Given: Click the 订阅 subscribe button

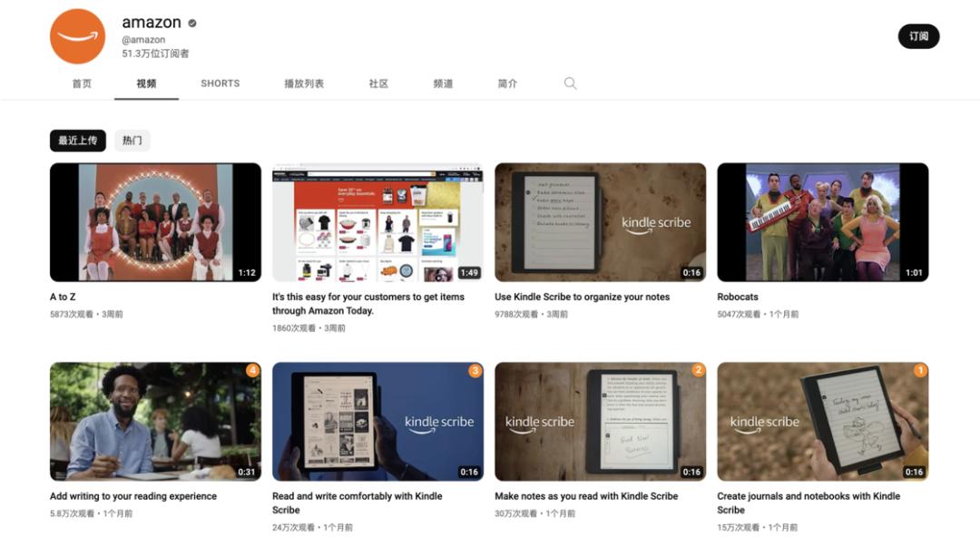Looking at the screenshot, I should click(x=918, y=36).
